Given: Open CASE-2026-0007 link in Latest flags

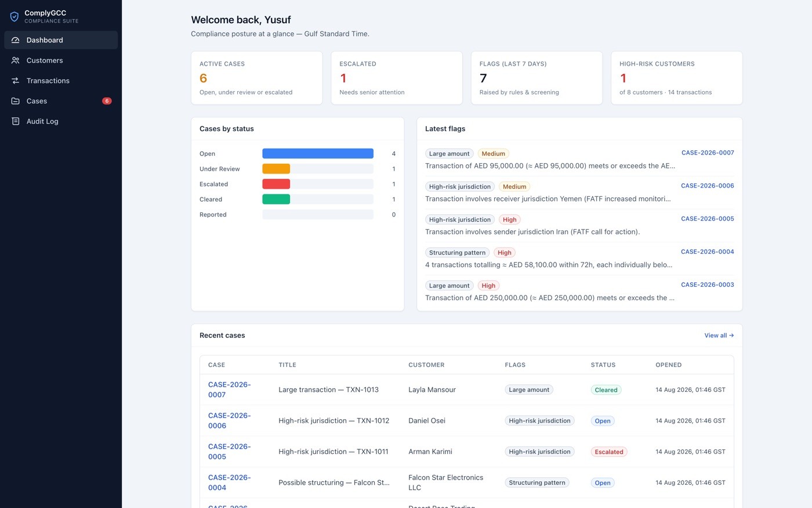Looking at the screenshot, I should (708, 153).
